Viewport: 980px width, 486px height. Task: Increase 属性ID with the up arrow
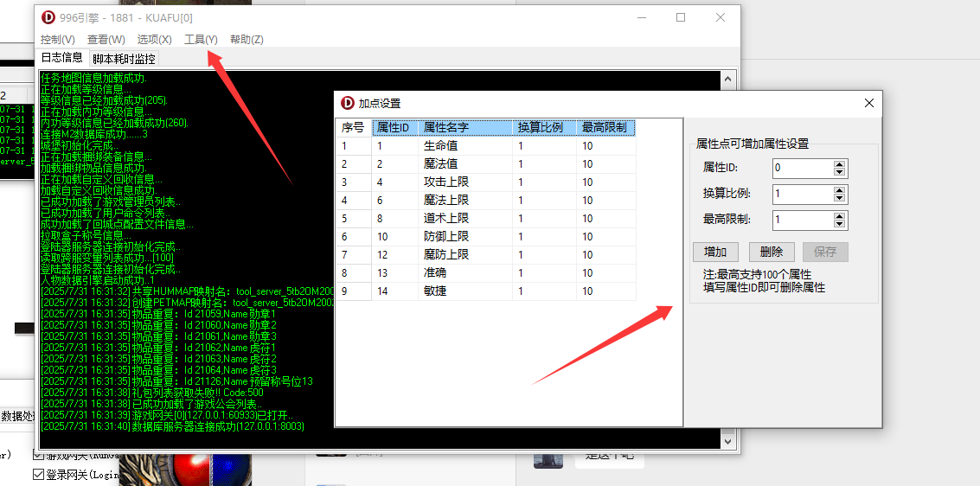(839, 164)
